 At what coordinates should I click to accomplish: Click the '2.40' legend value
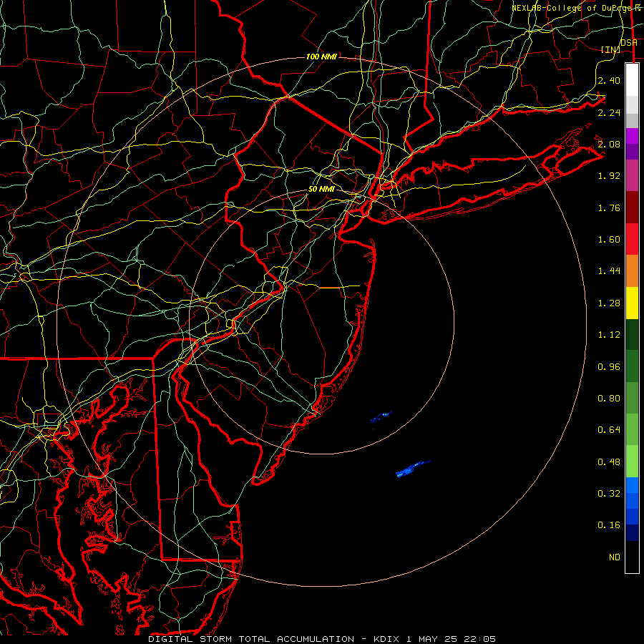pyautogui.click(x=609, y=80)
